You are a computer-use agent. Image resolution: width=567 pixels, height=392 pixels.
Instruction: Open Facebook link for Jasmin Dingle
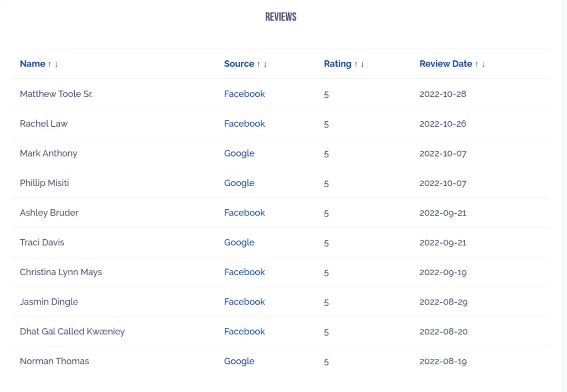(244, 302)
